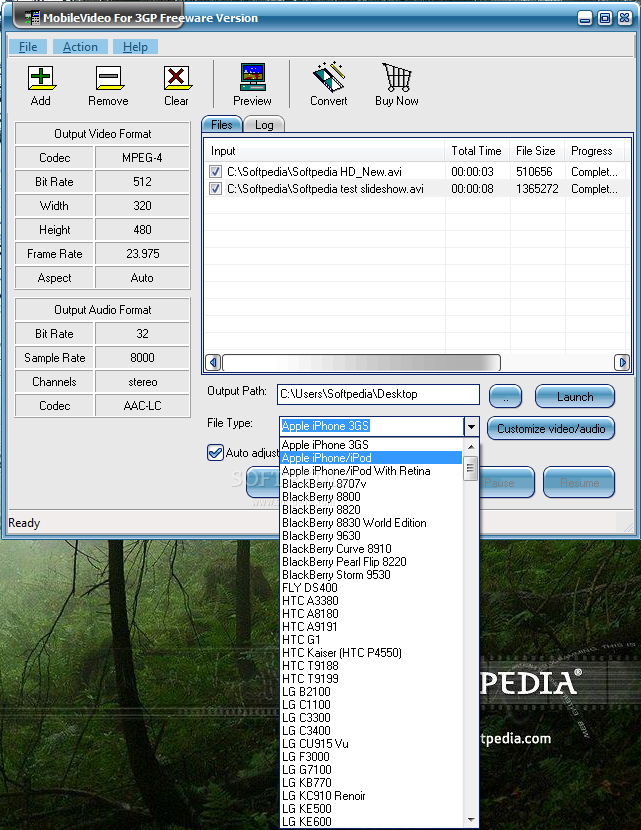Click file list scroll left arrow
Image resolution: width=641 pixels, height=830 pixels.
213,363
